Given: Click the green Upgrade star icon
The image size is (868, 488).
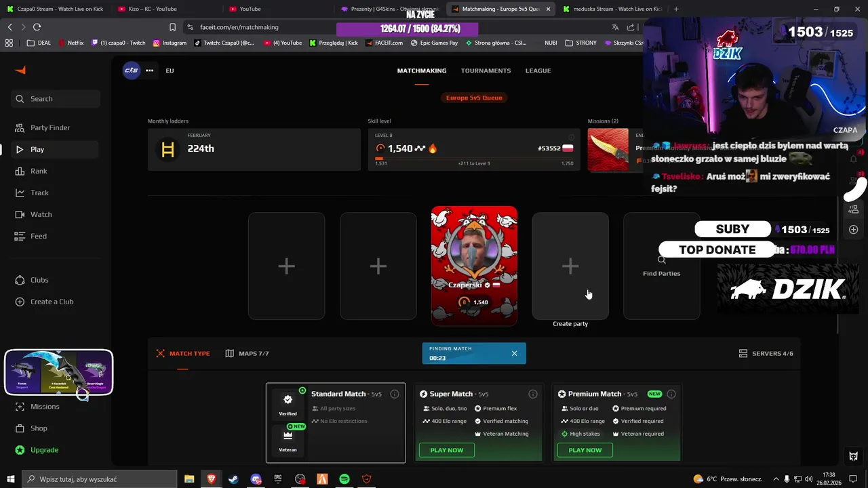Looking at the screenshot, I should coord(20,450).
